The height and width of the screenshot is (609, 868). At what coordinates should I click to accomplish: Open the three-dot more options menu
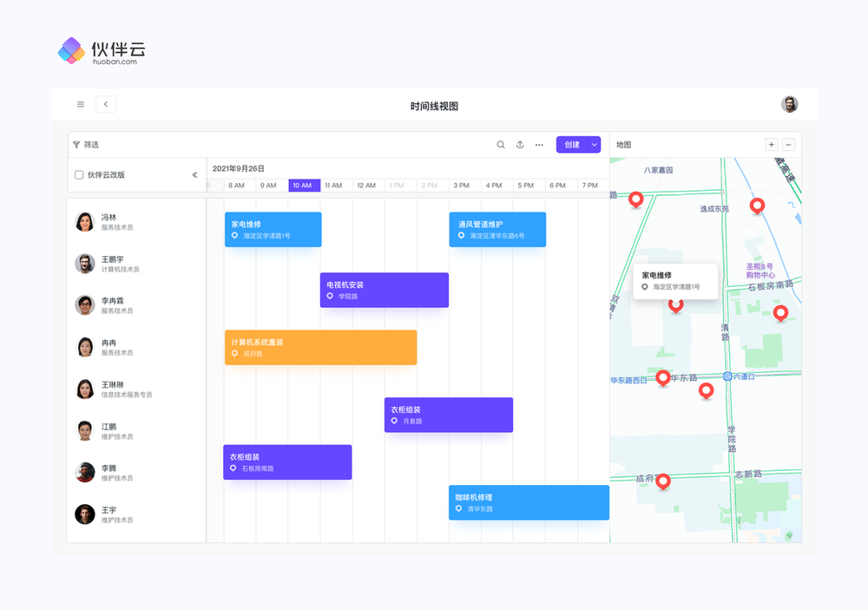pyautogui.click(x=539, y=145)
